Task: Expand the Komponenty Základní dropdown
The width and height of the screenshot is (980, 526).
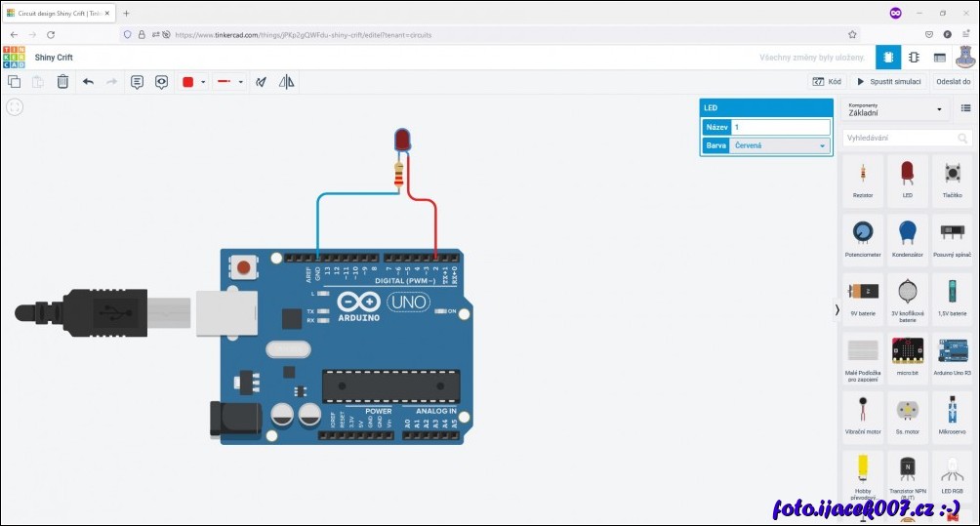Action: 896,108
